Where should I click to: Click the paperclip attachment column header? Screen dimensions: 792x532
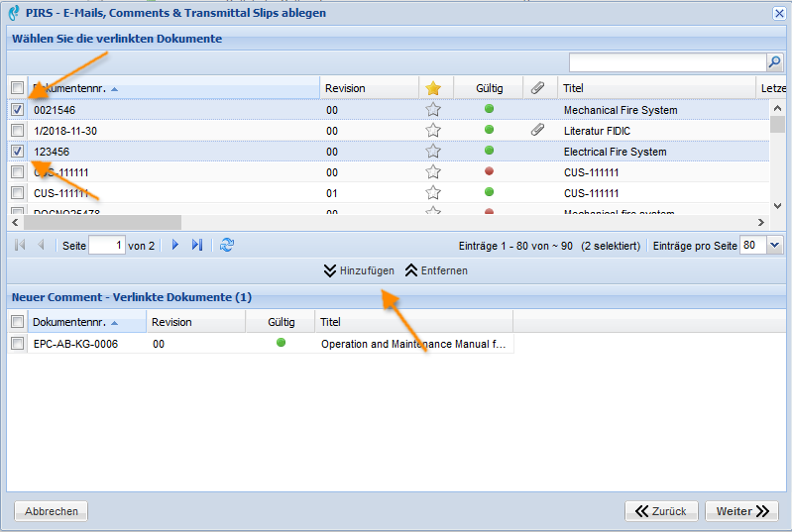pos(537,88)
